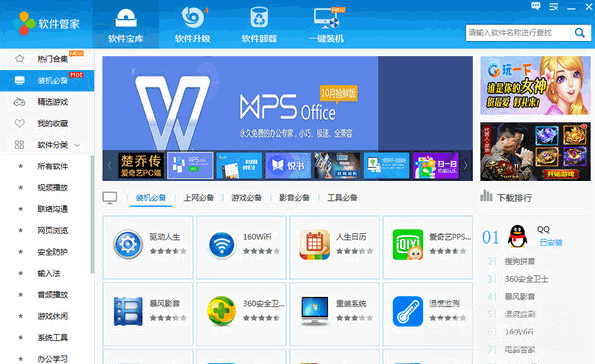Switch to the 装机必备 sub-tab
Viewport: 595px width, 364px height.
point(151,198)
